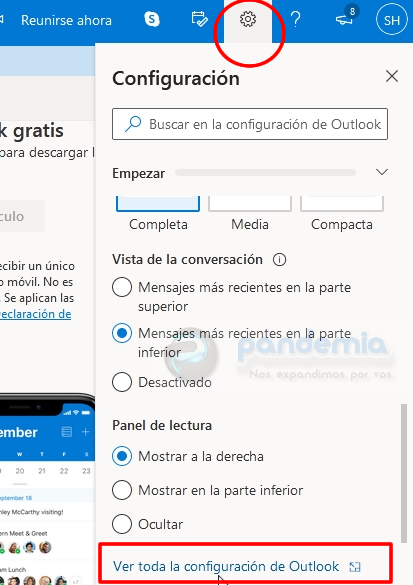Screen dimensions: 413x585
Task: Open Ver toda la configuración de Outlook
Action: coord(226,566)
